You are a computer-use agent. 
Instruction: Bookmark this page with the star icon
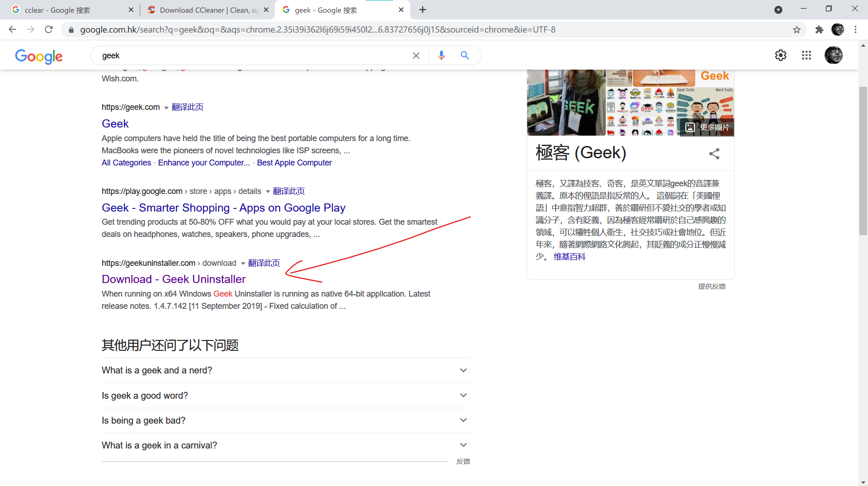tap(797, 30)
